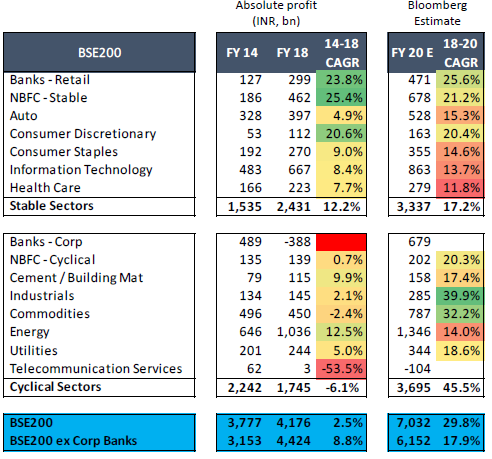Select the 3,777 BSE200 FY 14 value
Viewport: 492px width, 459px height.
(245, 423)
